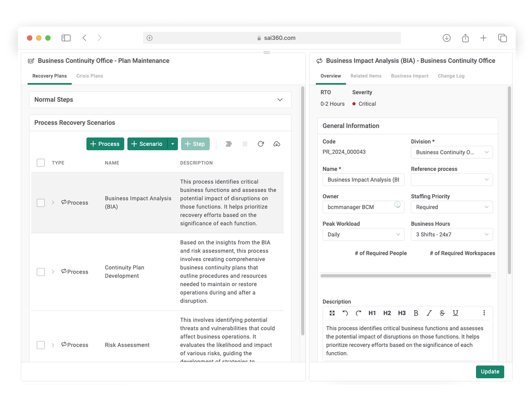532x410 pixels.
Task: Open the Staffing Priority dropdown
Action: click(452, 207)
